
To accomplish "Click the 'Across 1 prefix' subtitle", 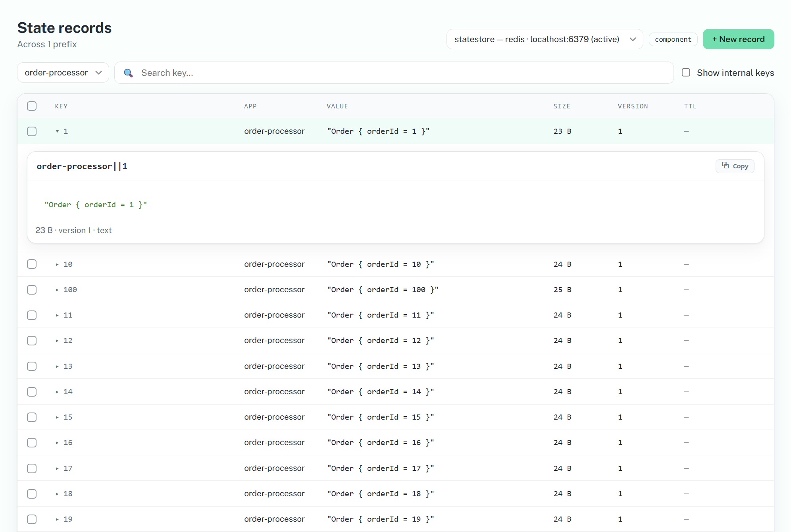I will click(x=47, y=44).
